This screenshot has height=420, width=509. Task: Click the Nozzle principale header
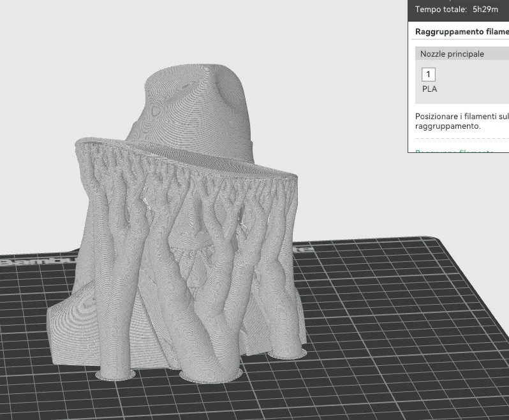point(462,54)
